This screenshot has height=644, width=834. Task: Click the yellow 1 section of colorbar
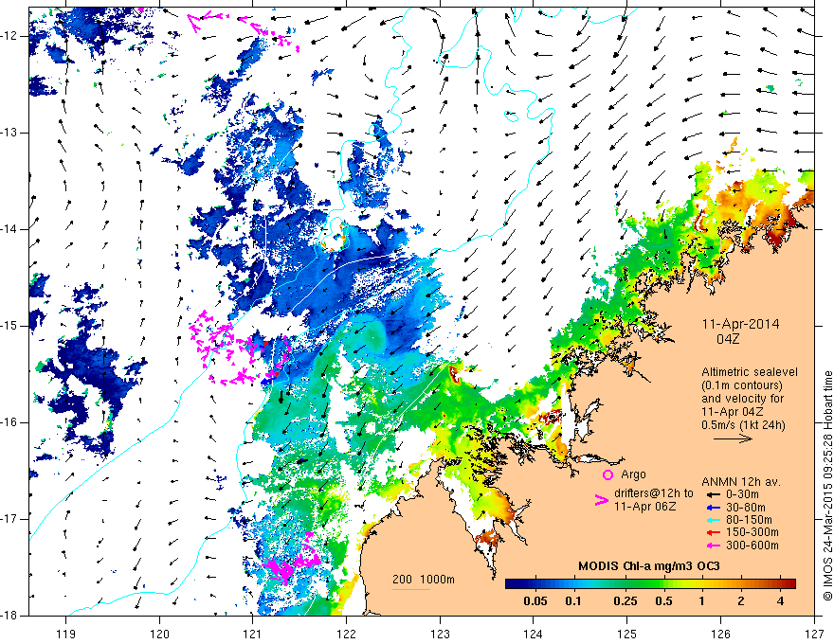pyautogui.click(x=701, y=584)
